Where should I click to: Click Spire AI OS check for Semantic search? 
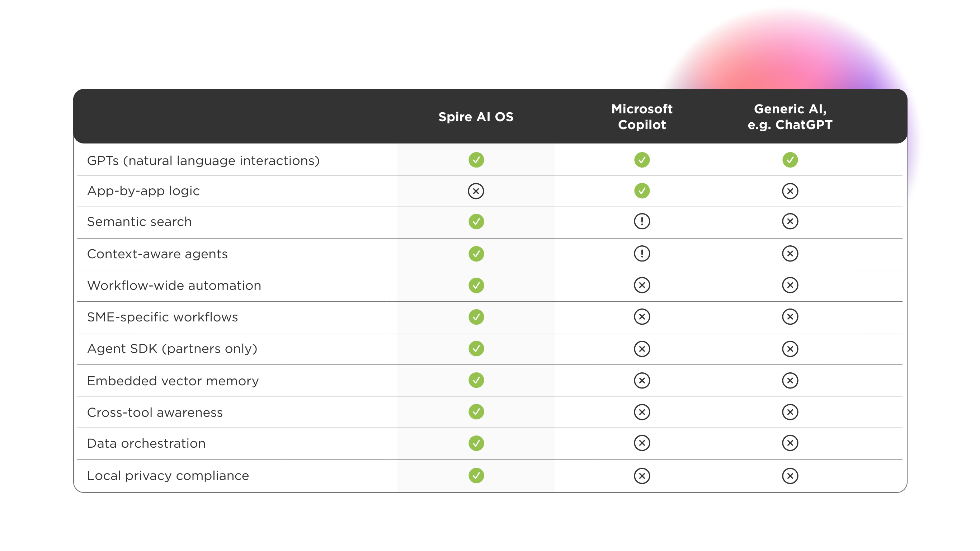pos(476,221)
